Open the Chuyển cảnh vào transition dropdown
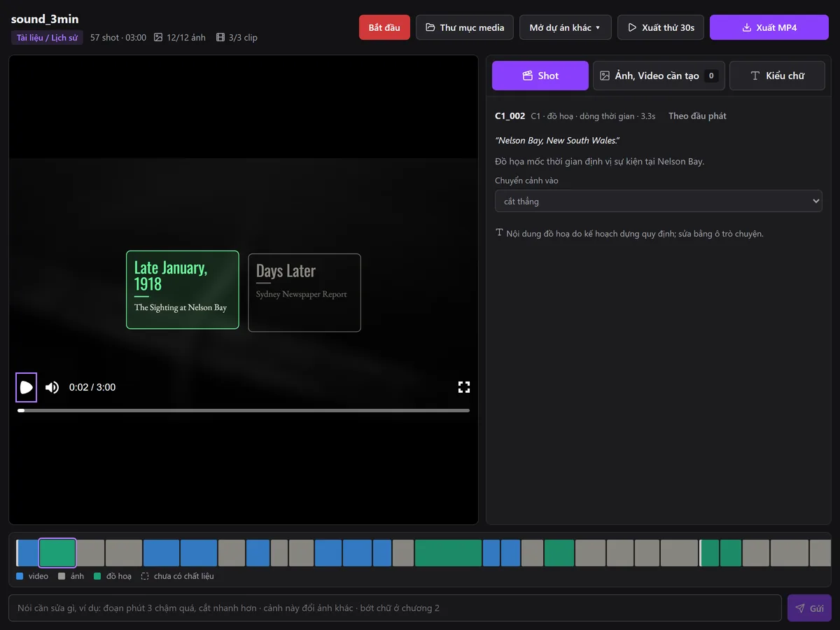This screenshot has height=630, width=840. [659, 201]
